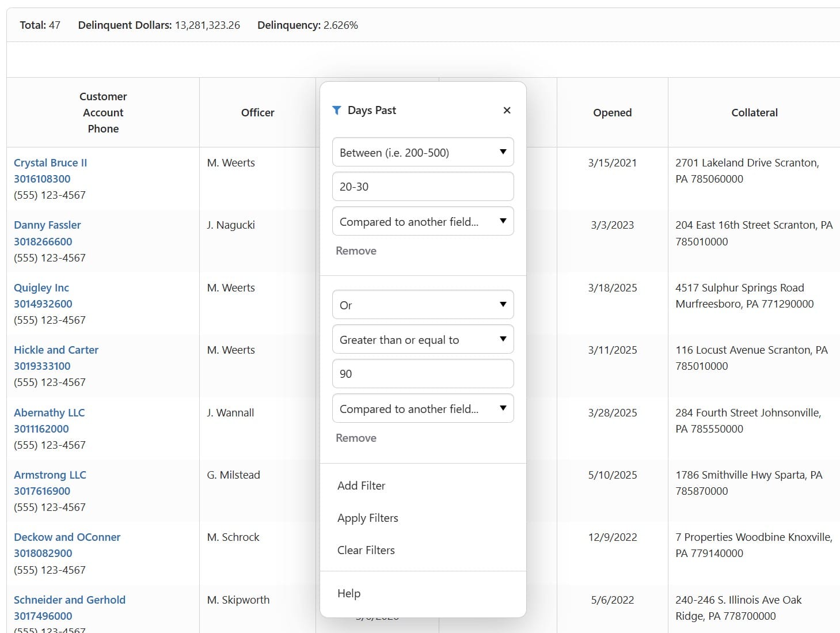Screen dimensions: 840x633
Task: Select collateral 240-246 S. Illinois Ave
Action: coord(739,608)
